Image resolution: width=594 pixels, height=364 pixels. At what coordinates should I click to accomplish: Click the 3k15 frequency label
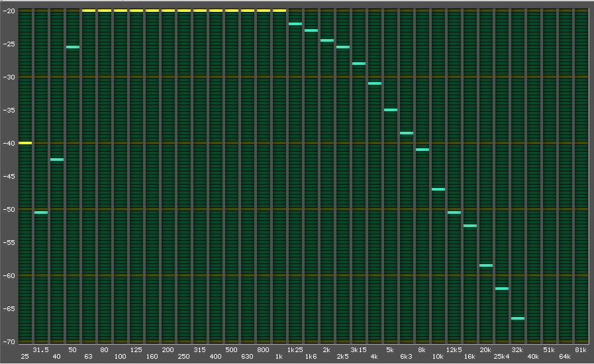[x=359, y=350]
